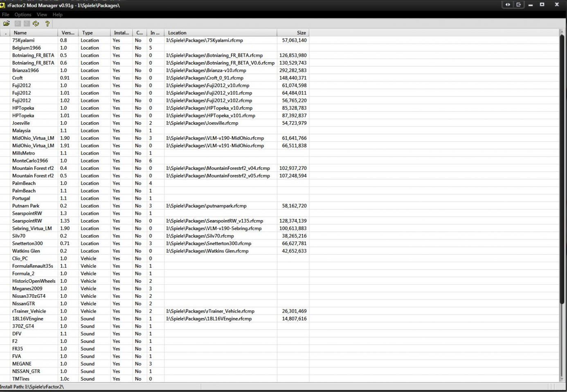Select the Nissan370zGT4 row
The image size is (567, 392).
pos(155,296)
